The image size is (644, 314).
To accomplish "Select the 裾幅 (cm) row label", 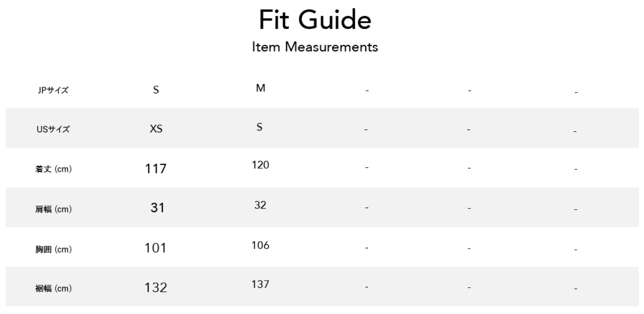I will tap(53, 288).
